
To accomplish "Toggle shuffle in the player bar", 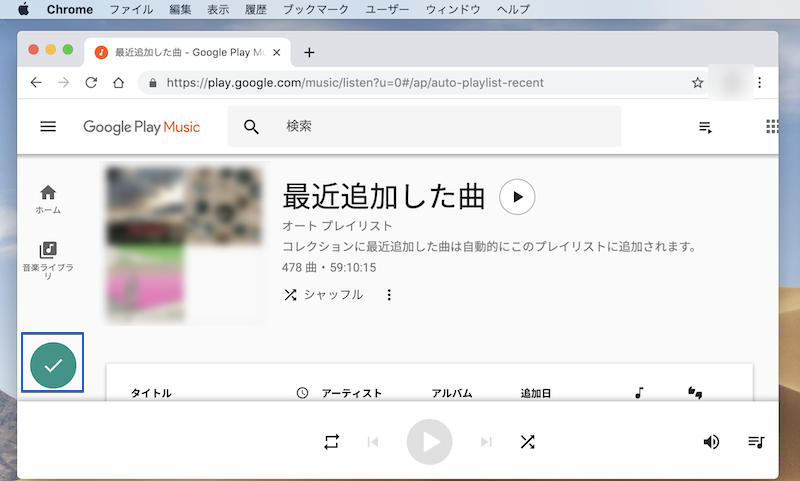I will point(527,442).
